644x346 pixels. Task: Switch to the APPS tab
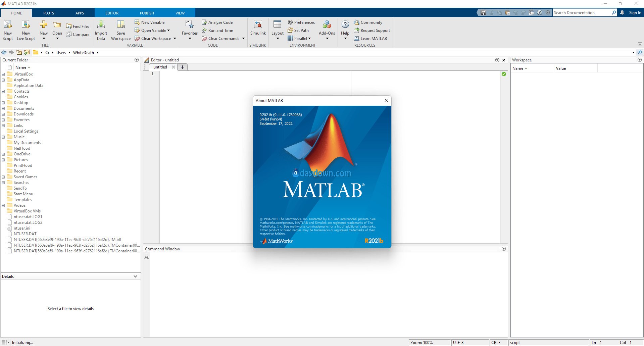80,13
